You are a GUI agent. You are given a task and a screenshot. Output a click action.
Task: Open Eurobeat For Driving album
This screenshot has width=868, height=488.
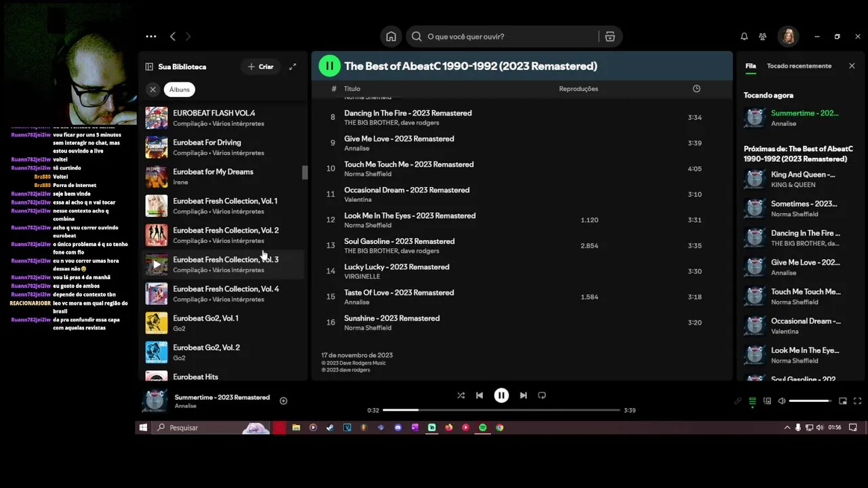click(224, 147)
